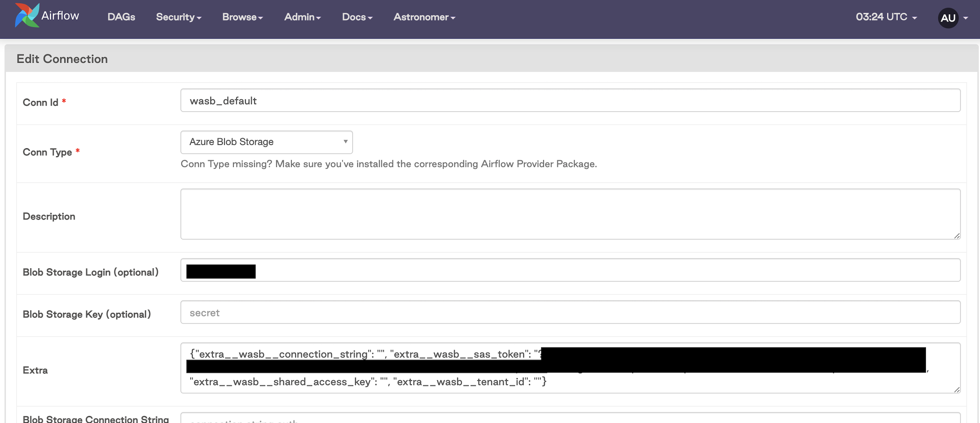This screenshot has height=423, width=980.
Task: Click the Description label
Action: coord(49,216)
